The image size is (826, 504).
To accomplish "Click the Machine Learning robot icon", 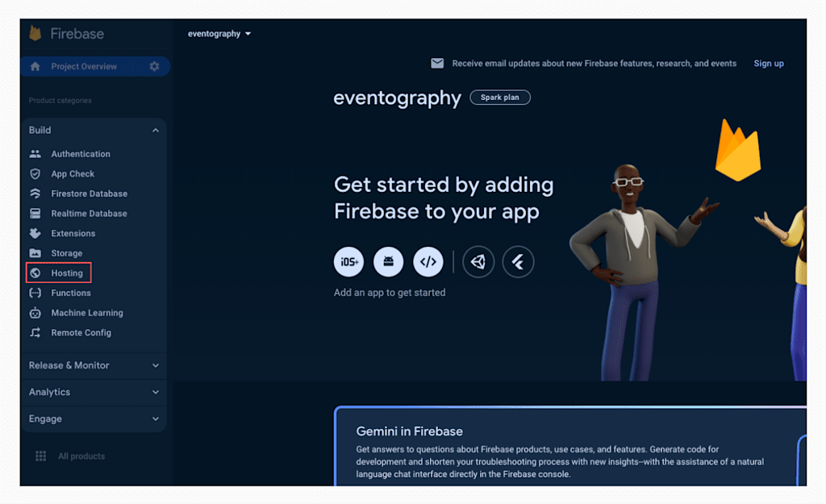I will [35, 313].
